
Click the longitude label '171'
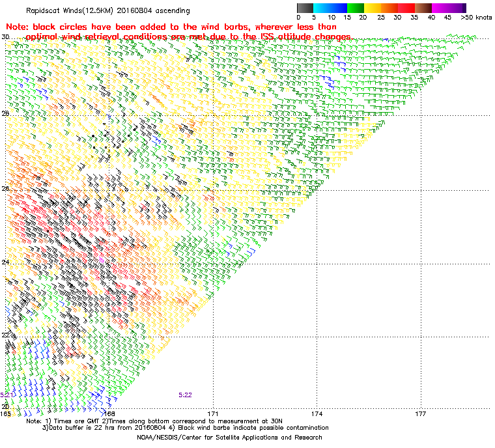click(x=213, y=413)
